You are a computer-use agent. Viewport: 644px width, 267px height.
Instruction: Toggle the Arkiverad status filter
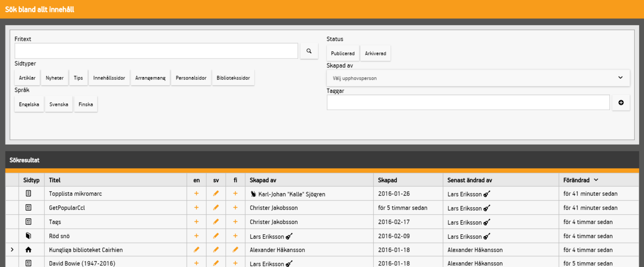pos(376,53)
